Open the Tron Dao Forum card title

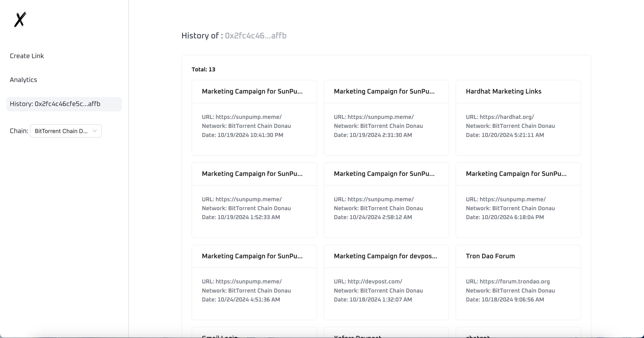(490, 256)
